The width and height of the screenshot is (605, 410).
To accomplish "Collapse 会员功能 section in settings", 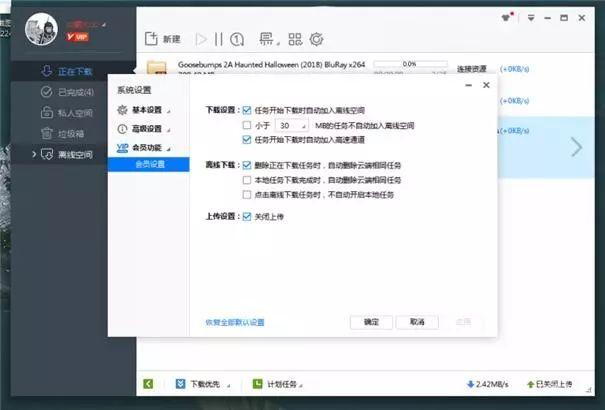I will point(149,148).
